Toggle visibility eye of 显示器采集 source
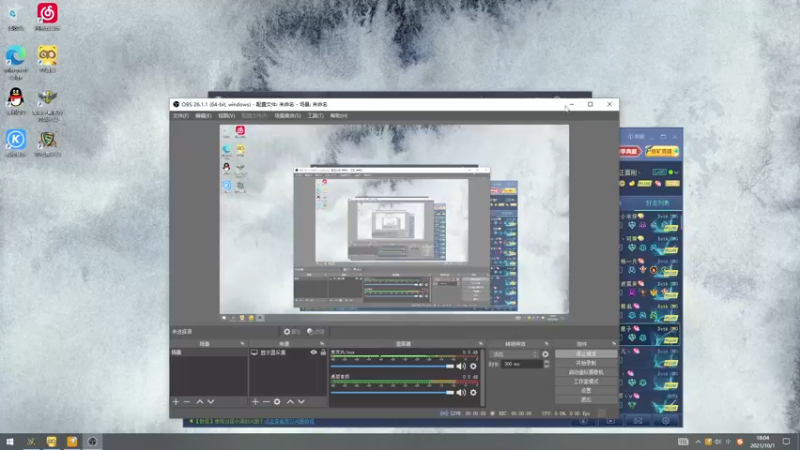The image size is (800, 450). pos(314,353)
